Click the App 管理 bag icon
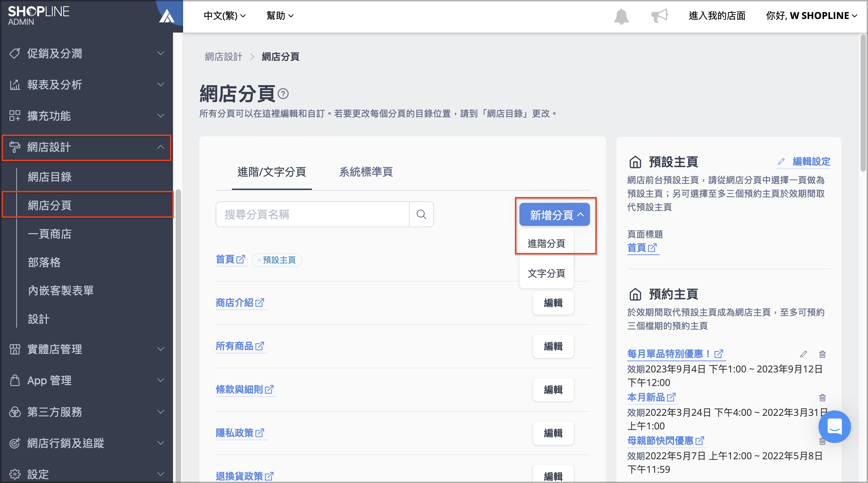The height and width of the screenshot is (483, 868). pos(15,380)
